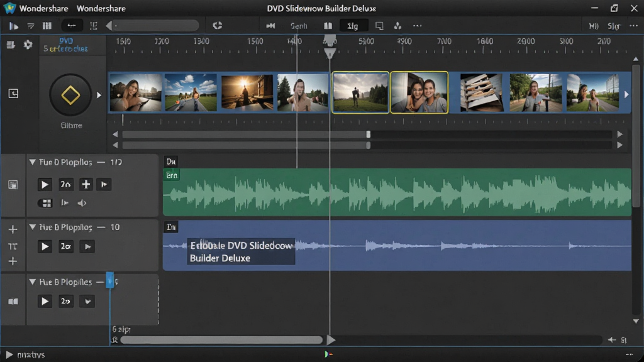The height and width of the screenshot is (362, 644).
Task: Click the next-frame button on the first track
Action: pyautogui.click(x=104, y=184)
